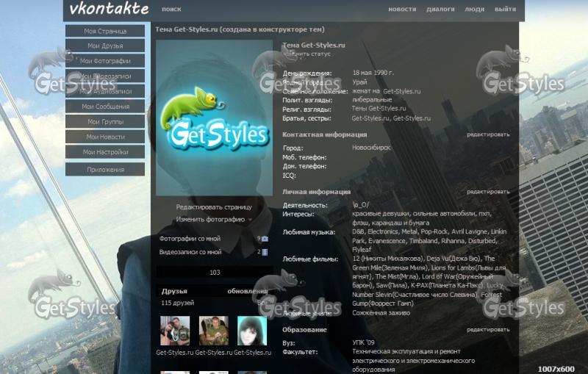588x374 pixels.
Task: Open the photos icon beside 'Фотографии со мной'
Action: click(x=265, y=239)
